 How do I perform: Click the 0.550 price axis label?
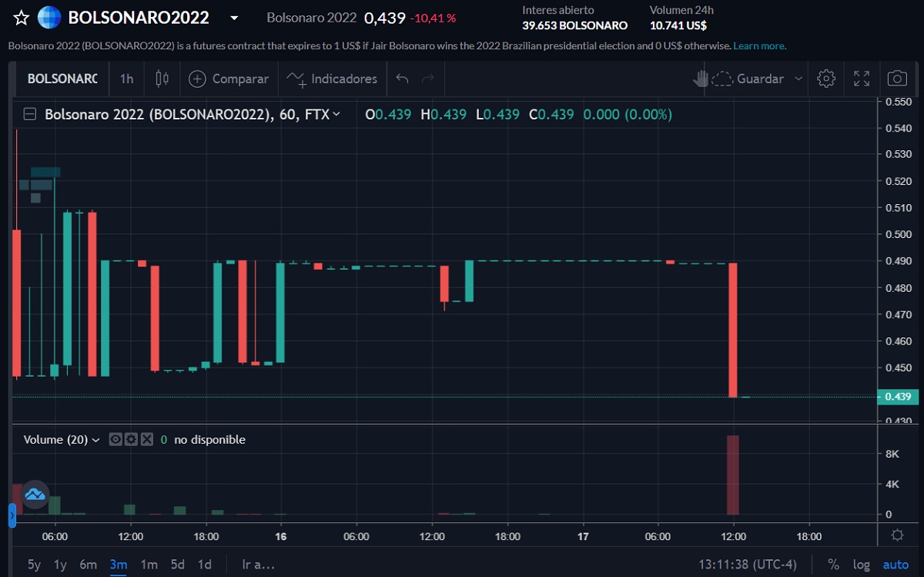898,101
